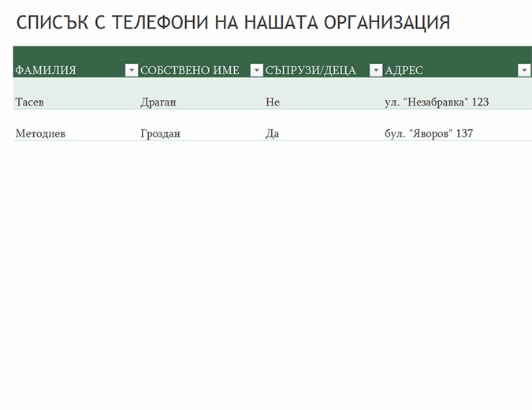Open the СЪПРУЗИ/ДЕЦА filter dropdown
Image resolution: width=532 pixels, height=410 pixels.
click(376, 70)
